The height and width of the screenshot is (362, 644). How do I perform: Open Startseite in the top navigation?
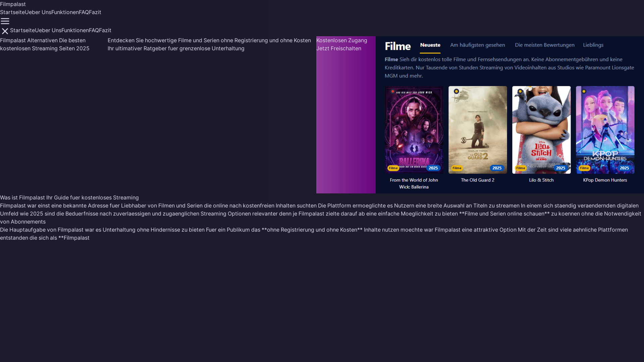(x=12, y=12)
